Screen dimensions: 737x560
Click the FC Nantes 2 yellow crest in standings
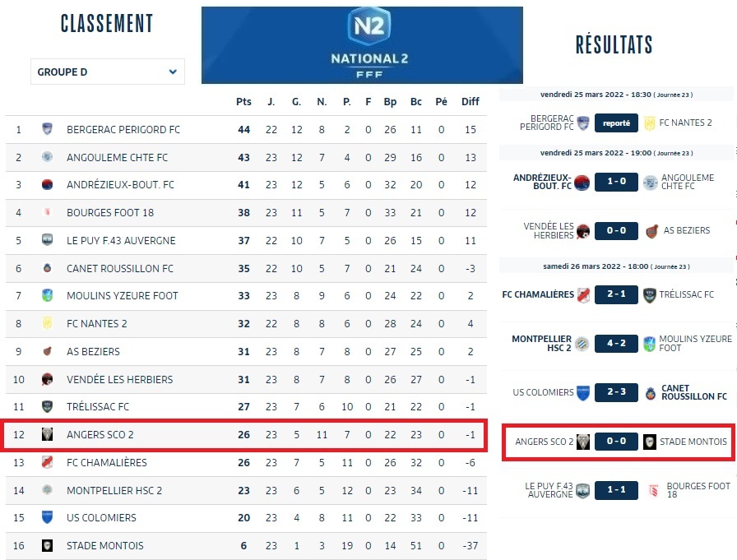click(47, 324)
